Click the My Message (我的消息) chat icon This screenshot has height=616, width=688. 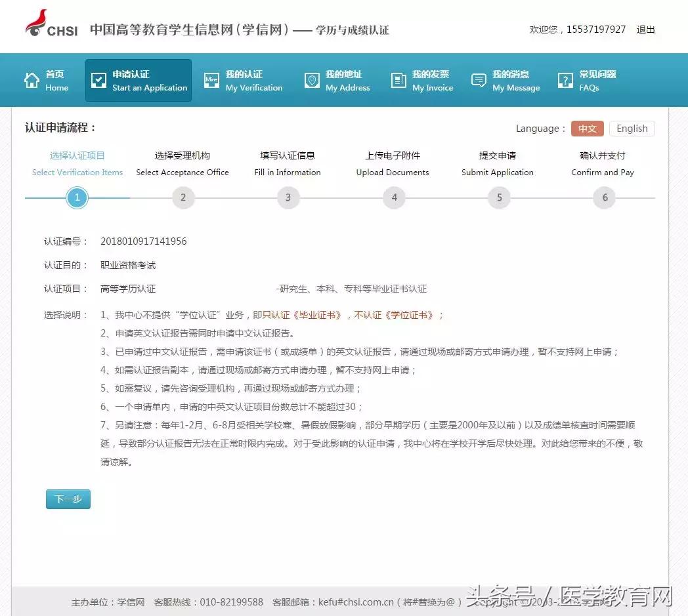click(x=479, y=79)
